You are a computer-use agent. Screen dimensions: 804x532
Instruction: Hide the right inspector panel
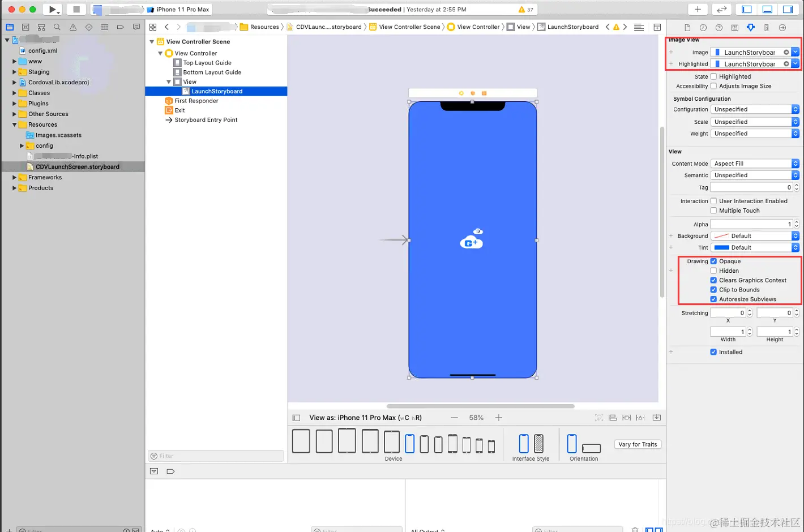[x=788, y=9]
